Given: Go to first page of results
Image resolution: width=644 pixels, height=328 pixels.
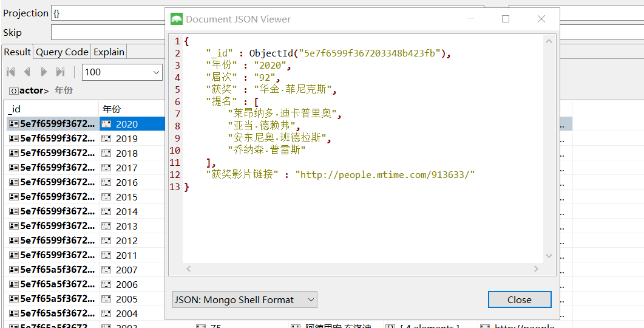Looking at the screenshot, I should pyautogui.click(x=11, y=72).
